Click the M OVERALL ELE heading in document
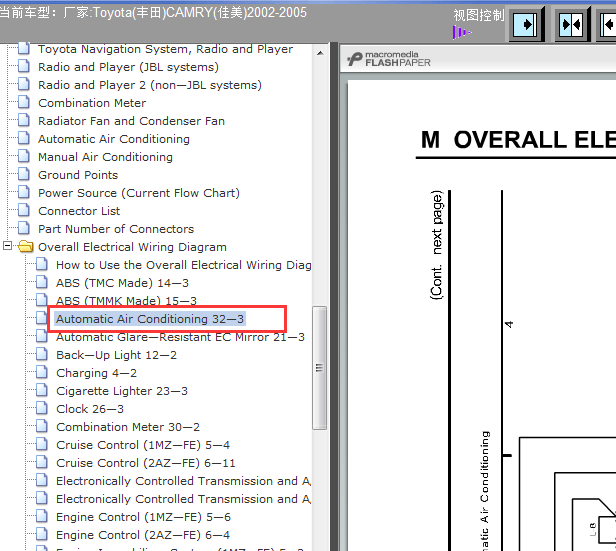Viewport: 616px width, 551px height. [518, 140]
